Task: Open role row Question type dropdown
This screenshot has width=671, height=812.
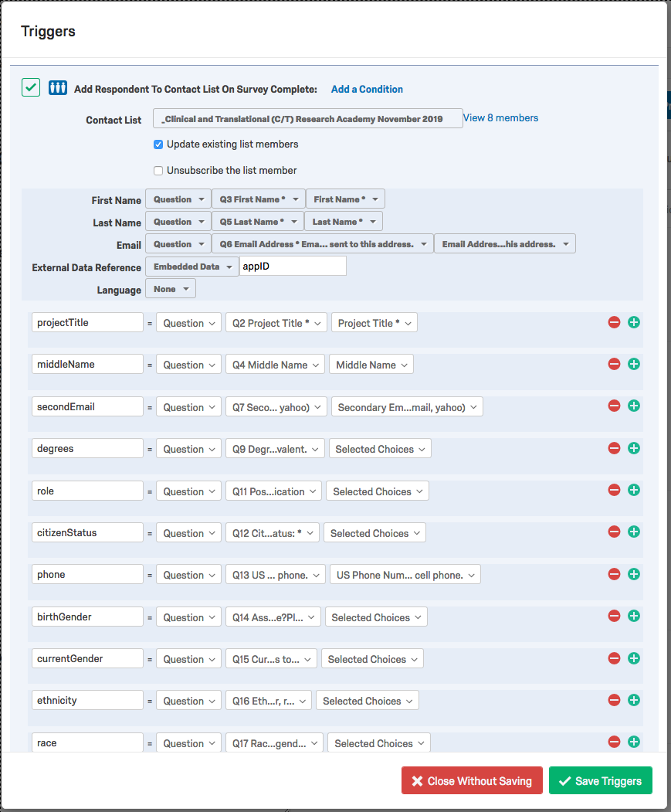Action: tap(189, 491)
